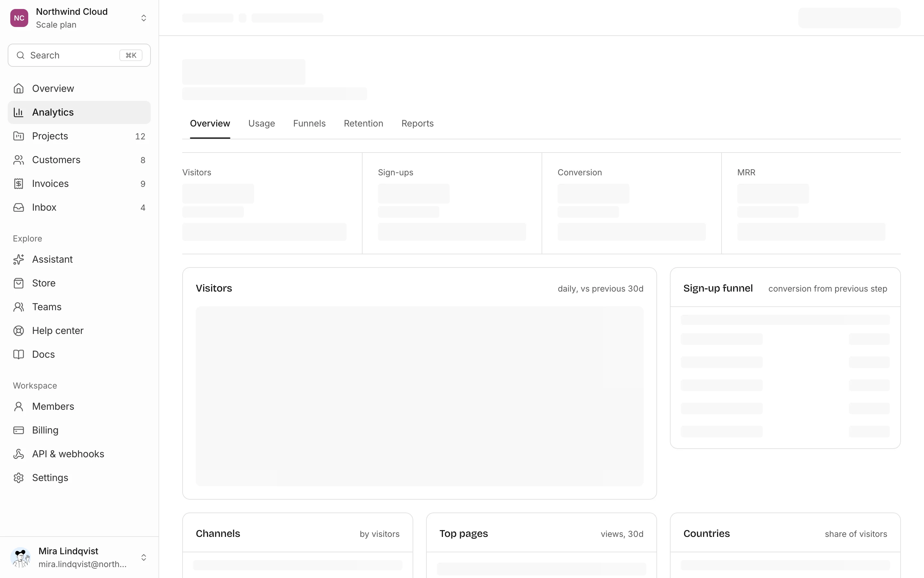Click the ⌘K shortcut badge

pyautogui.click(x=131, y=56)
